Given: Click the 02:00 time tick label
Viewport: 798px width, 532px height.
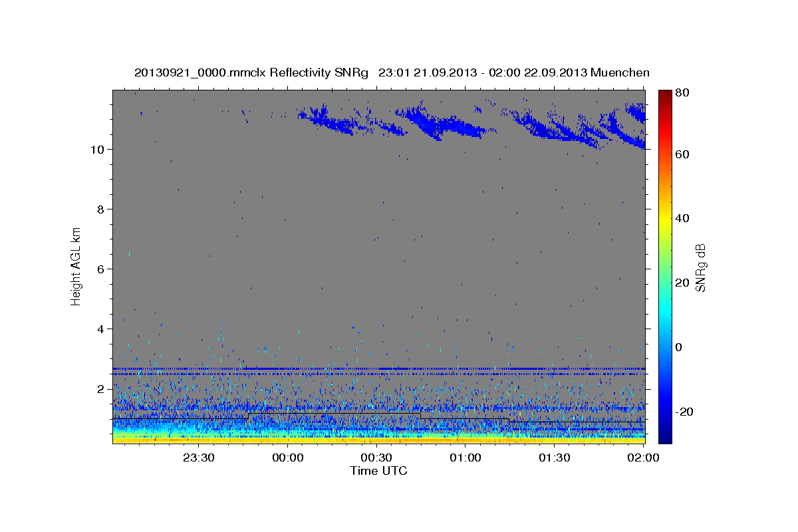Looking at the screenshot, I should [644, 458].
